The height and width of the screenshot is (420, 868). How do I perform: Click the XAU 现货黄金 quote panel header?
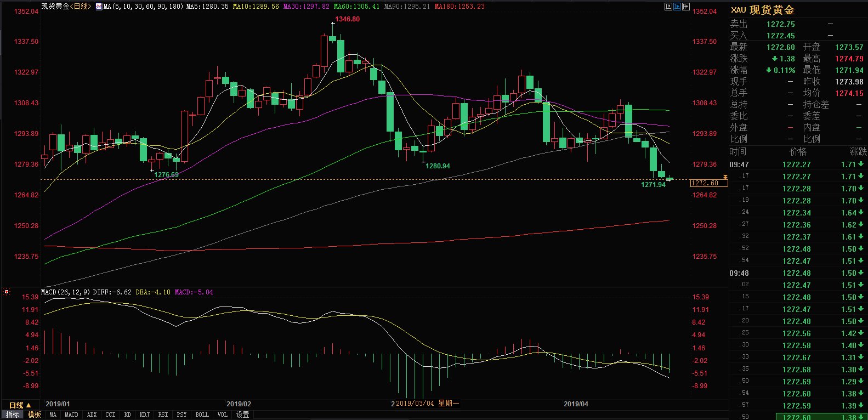[763, 10]
